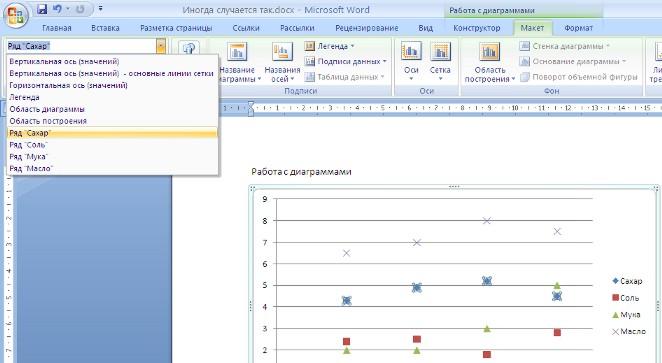Screen dimensions: 662x363
Task: Click the Масло cross marker at value 8
Action: tap(487, 220)
